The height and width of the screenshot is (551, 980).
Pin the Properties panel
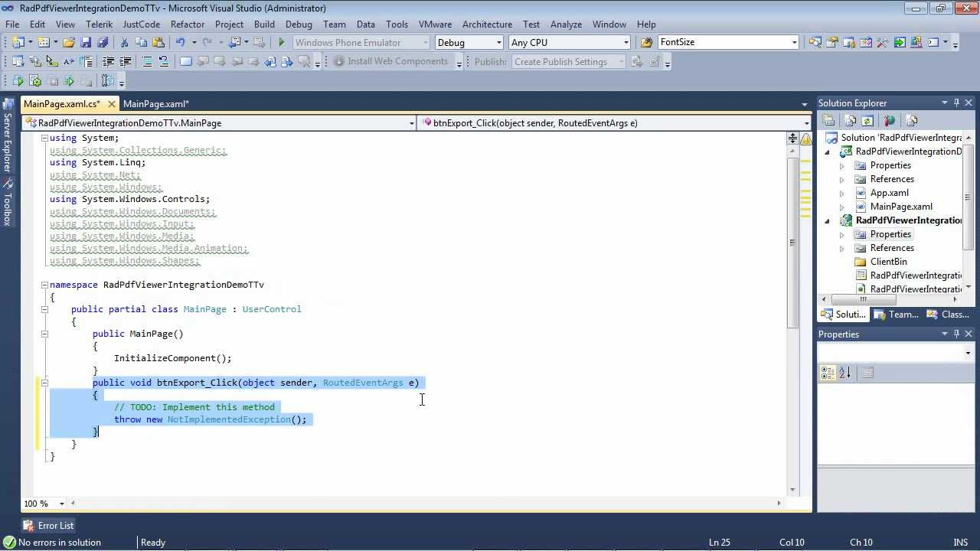pyautogui.click(x=956, y=334)
